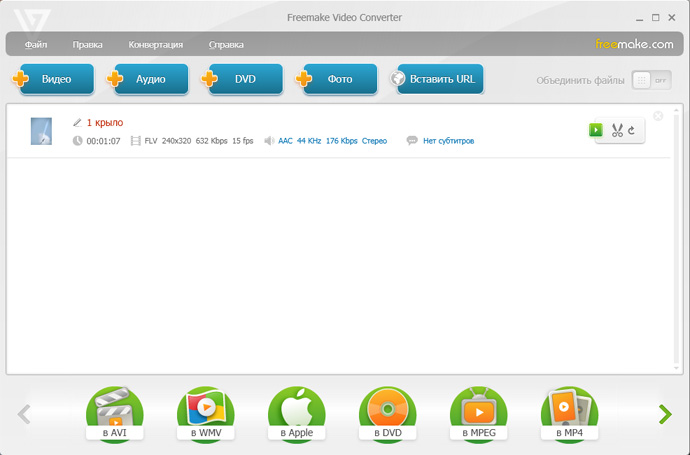Click the clock duration icon
Viewport: 690px width, 455px height.
77,141
